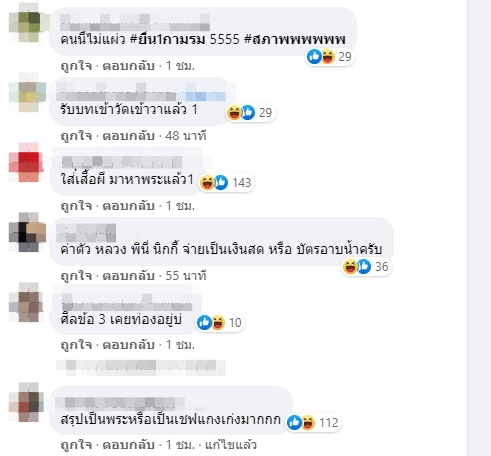491x456 pixels.
Task: Open the green avatar commenter's profile picture
Action: [27, 23]
